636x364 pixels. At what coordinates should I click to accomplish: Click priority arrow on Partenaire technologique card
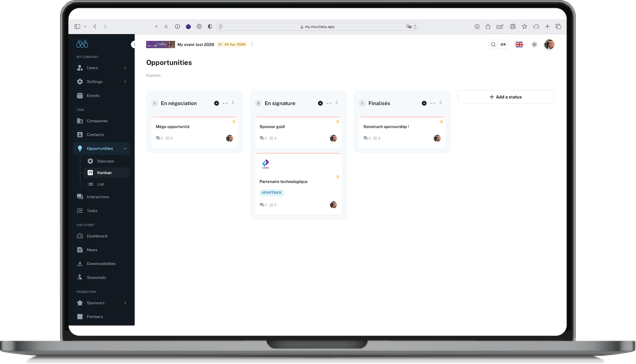[x=338, y=177]
